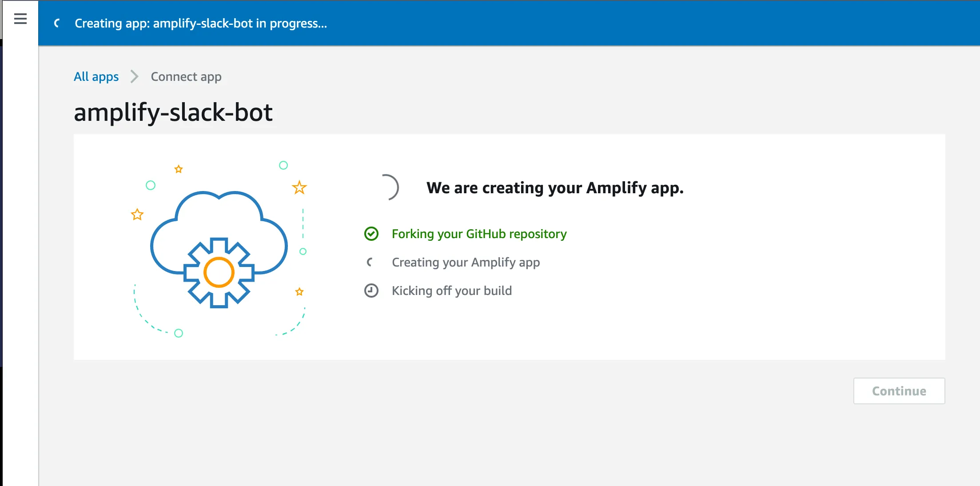The height and width of the screenshot is (486, 980).
Task: Click the Kicking off your build step label
Action: click(452, 291)
